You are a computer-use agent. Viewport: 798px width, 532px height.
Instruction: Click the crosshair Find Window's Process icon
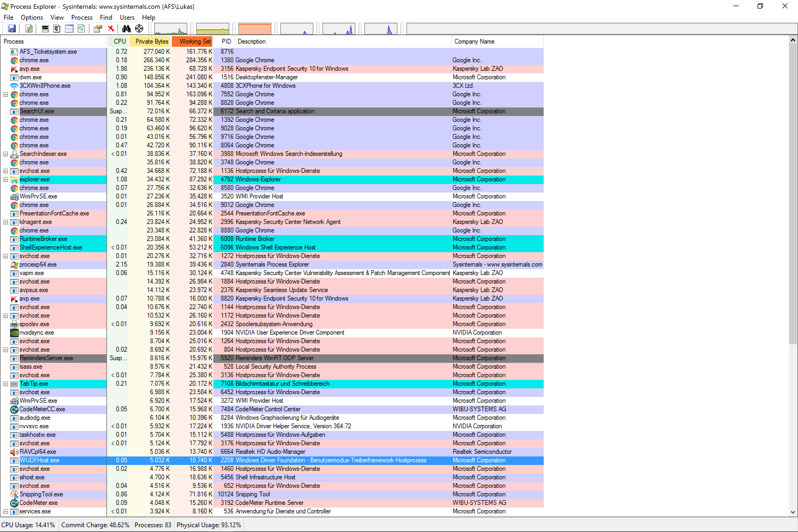[x=139, y=29]
